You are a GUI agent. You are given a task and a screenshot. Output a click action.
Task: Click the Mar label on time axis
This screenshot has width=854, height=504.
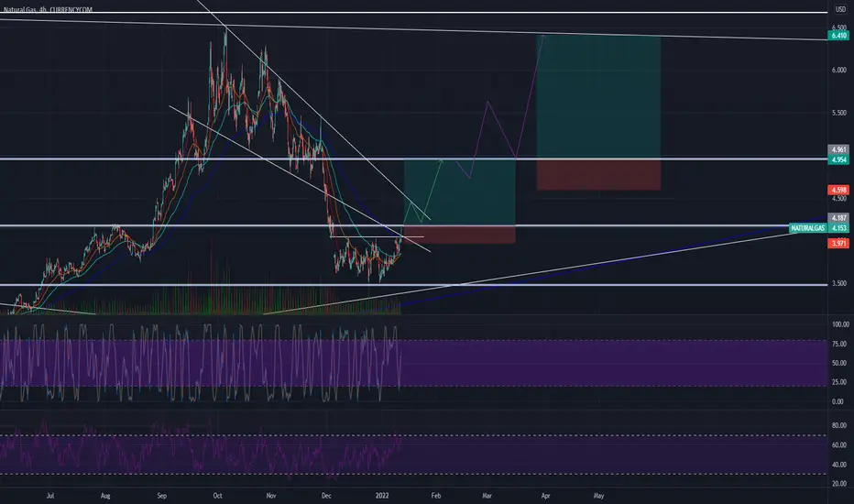coord(487,496)
